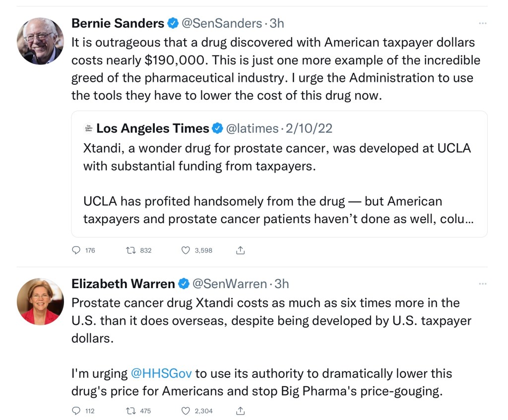
Task: Click the Elizabeth Warren display name
Action: pyautogui.click(x=123, y=284)
